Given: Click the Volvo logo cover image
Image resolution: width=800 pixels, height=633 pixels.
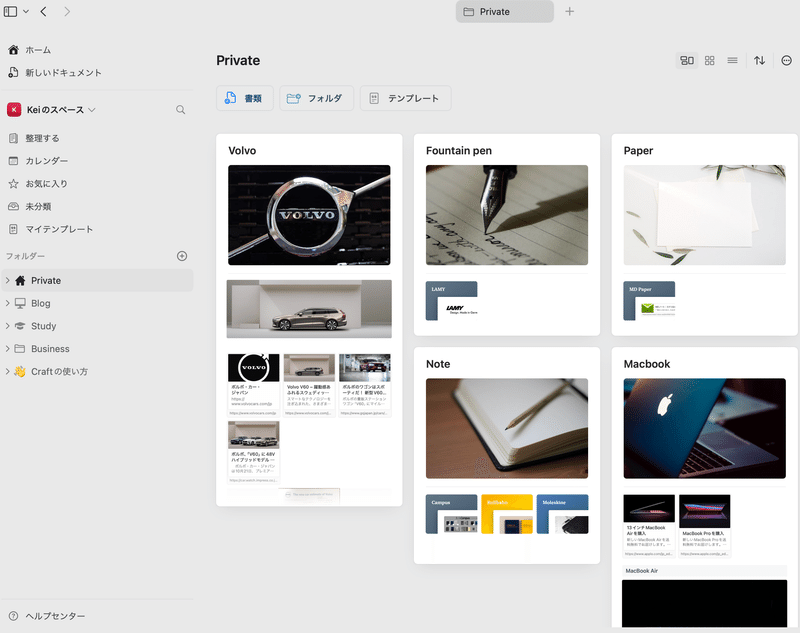Looking at the screenshot, I should coord(309,215).
